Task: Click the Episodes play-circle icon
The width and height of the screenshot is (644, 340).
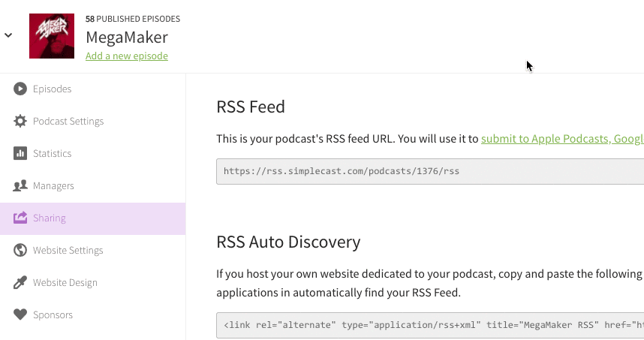Action: click(x=20, y=89)
